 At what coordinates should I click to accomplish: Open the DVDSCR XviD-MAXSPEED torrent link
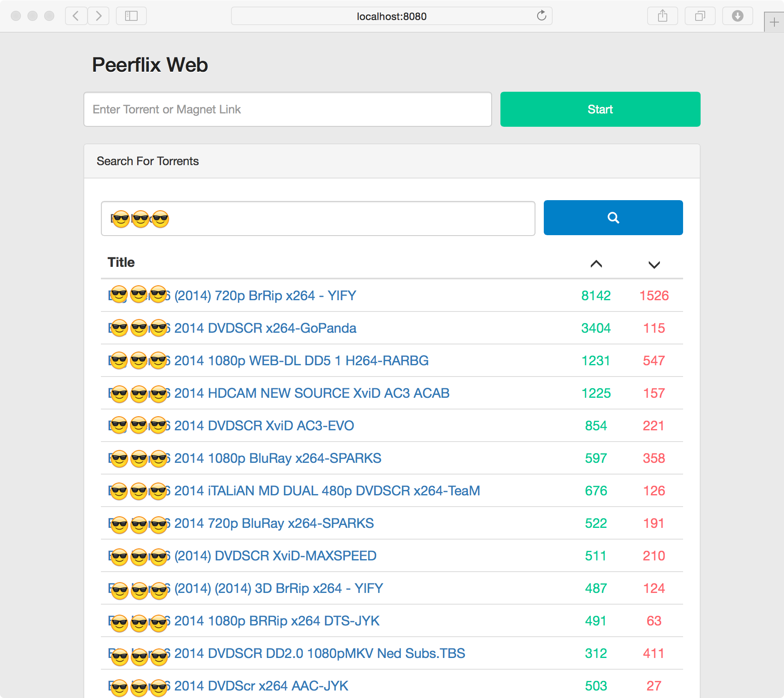coord(242,556)
